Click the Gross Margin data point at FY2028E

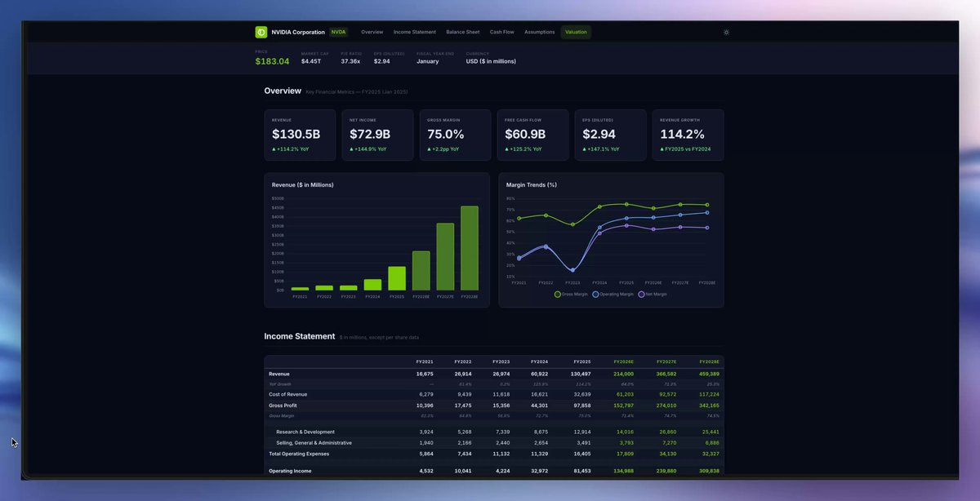pos(707,205)
